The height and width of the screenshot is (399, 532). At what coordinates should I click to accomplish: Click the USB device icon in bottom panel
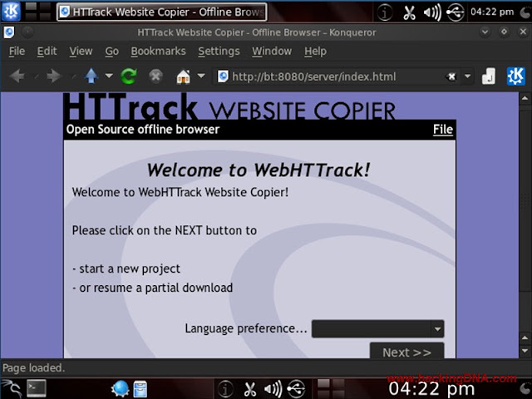[296, 389]
